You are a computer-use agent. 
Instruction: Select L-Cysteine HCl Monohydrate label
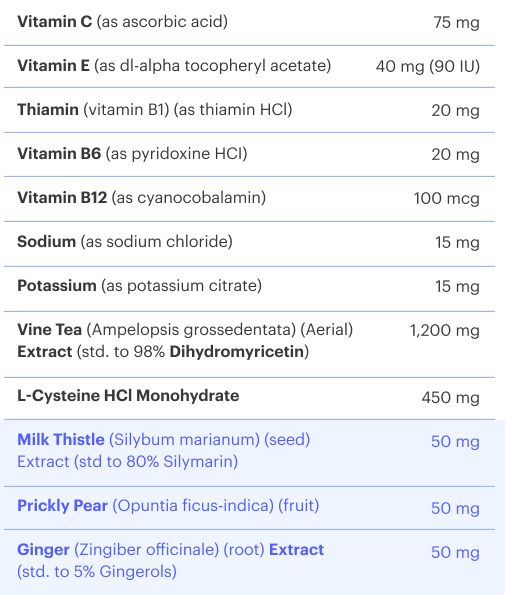(128, 396)
